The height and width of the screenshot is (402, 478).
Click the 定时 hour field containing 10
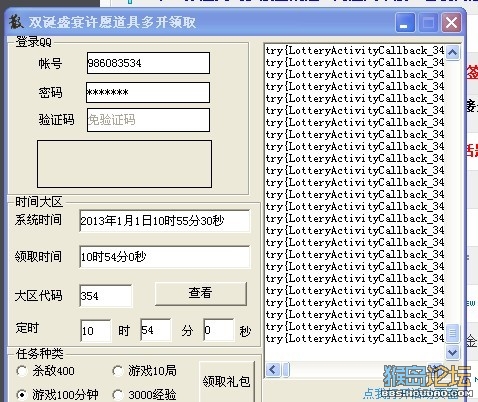coord(96,330)
